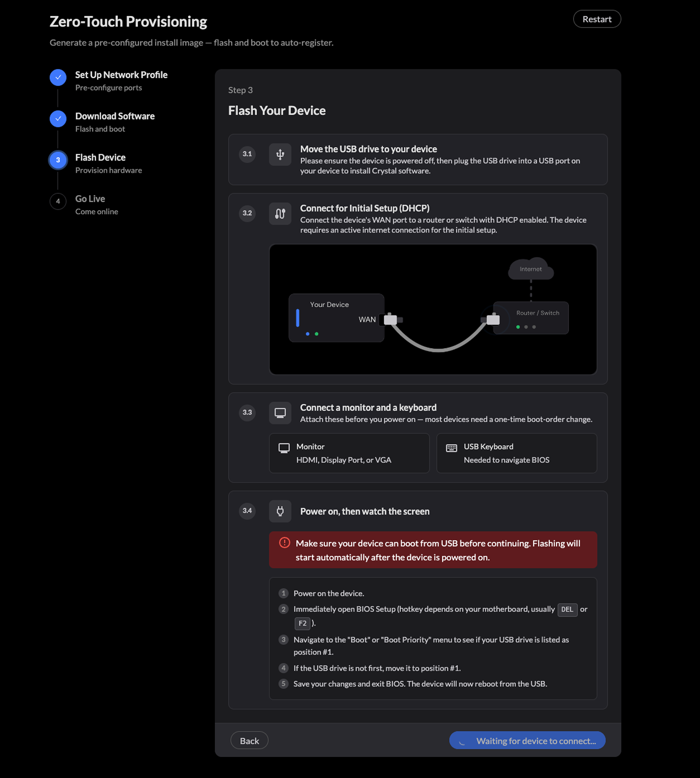
Task: Click the Restart button
Action: pyautogui.click(x=597, y=19)
